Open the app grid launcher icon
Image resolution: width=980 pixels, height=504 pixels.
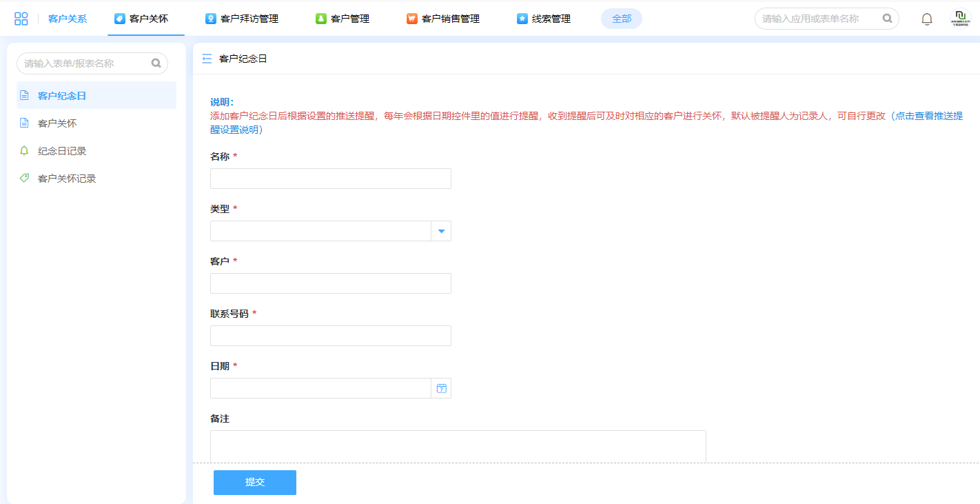click(x=21, y=19)
